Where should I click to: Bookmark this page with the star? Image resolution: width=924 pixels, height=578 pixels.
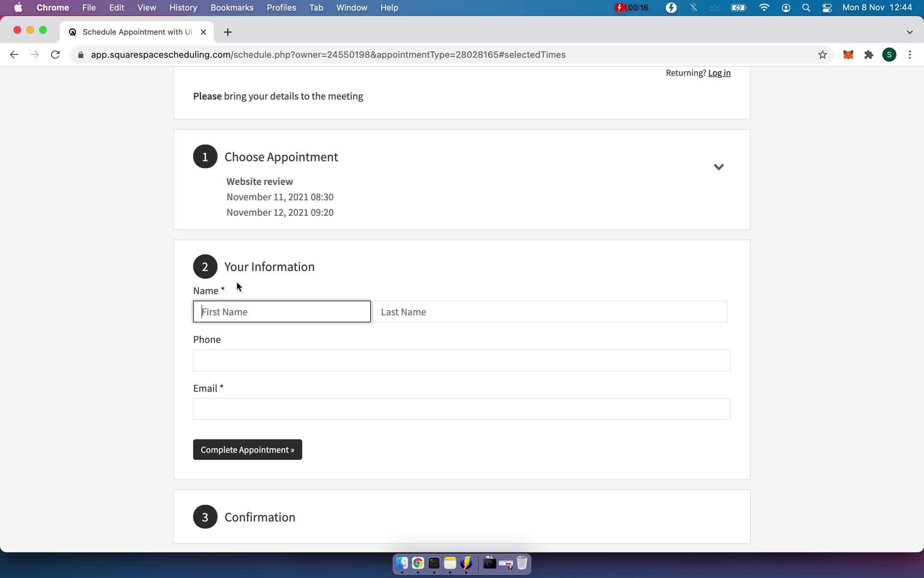tap(822, 55)
